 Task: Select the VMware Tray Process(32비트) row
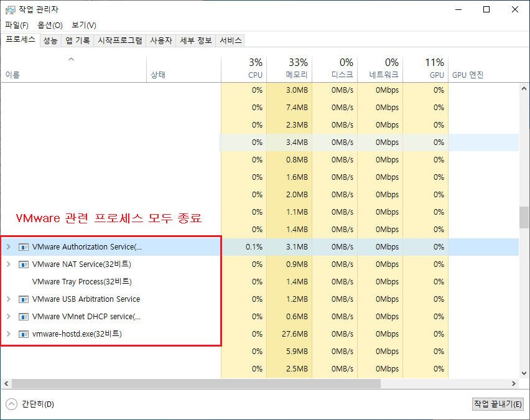(259, 282)
